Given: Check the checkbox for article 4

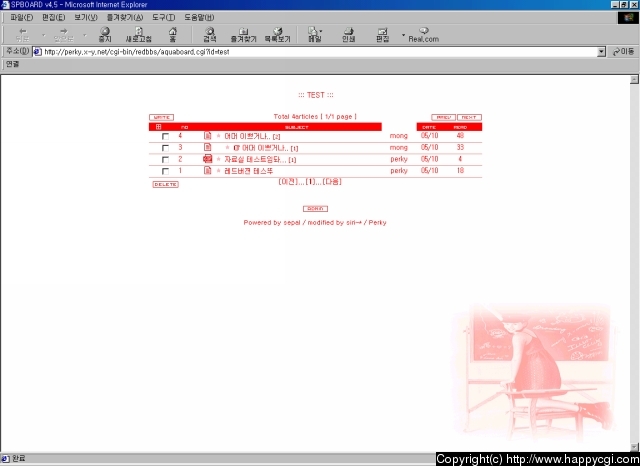Looking at the screenshot, I should (x=165, y=136).
